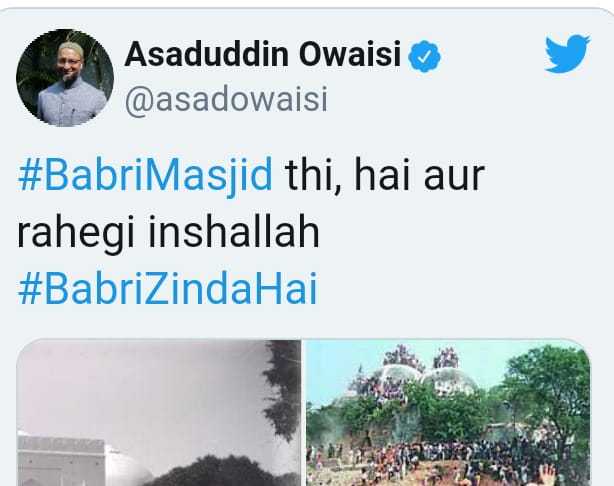Follow the #BabriZindaHai hashtag link
Viewport: 614px width, 486px height.
(x=168, y=289)
